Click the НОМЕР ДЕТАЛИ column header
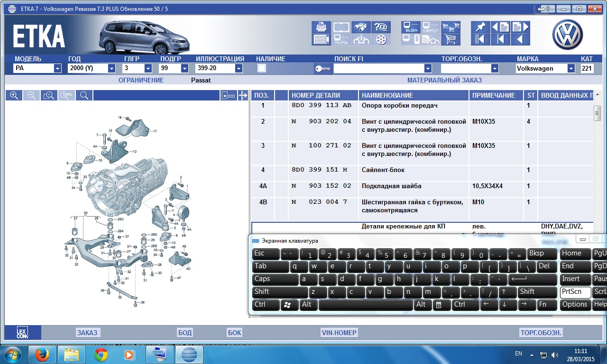 tap(323, 95)
